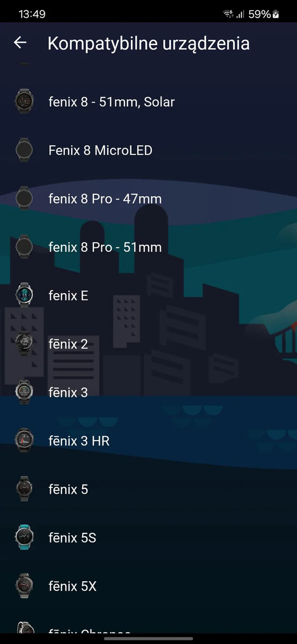Select the fenix E device
Screen dimensions: 297x644
point(148,295)
